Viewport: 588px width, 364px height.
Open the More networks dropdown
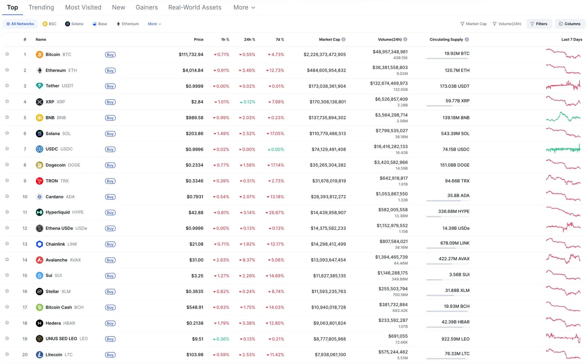tap(154, 24)
